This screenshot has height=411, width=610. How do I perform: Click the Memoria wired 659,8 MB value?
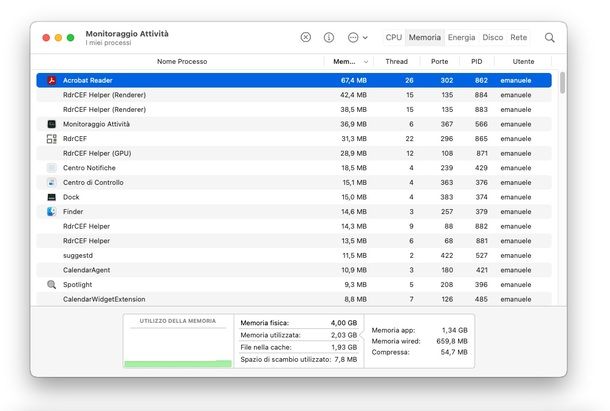point(452,341)
